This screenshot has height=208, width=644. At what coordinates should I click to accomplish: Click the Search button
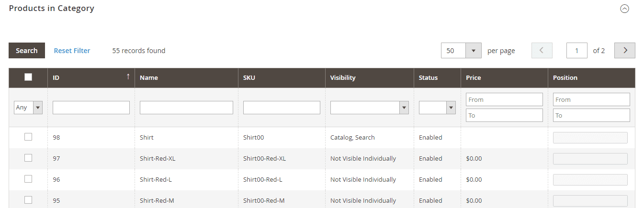27,50
